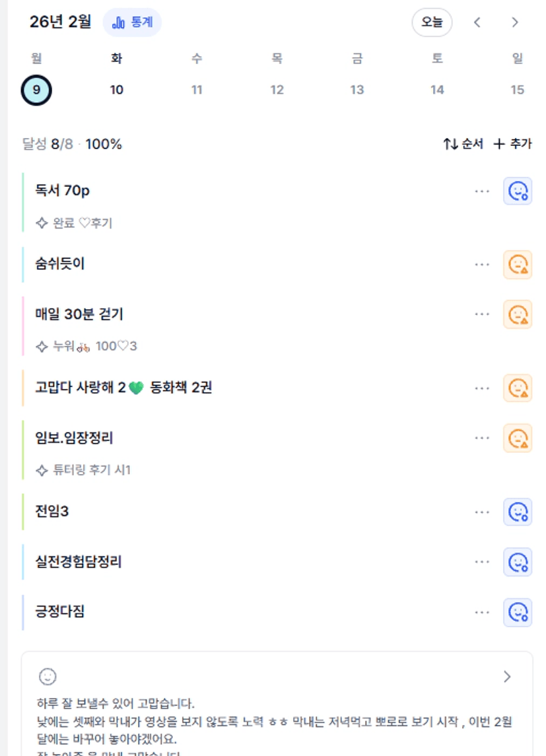Open more options for 전임3
546x756 pixels.
[x=482, y=512]
